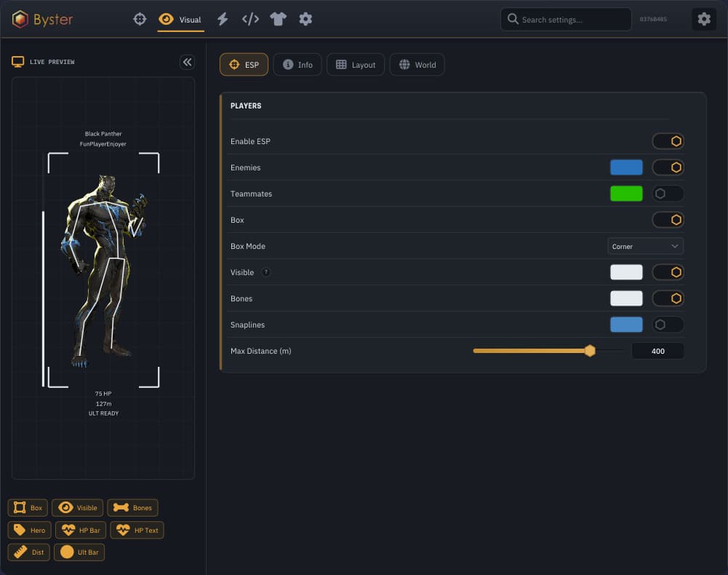Viewport: 728px width, 575px height.
Task: Toggle the Enemies switch
Action: click(x=668, y=167)
